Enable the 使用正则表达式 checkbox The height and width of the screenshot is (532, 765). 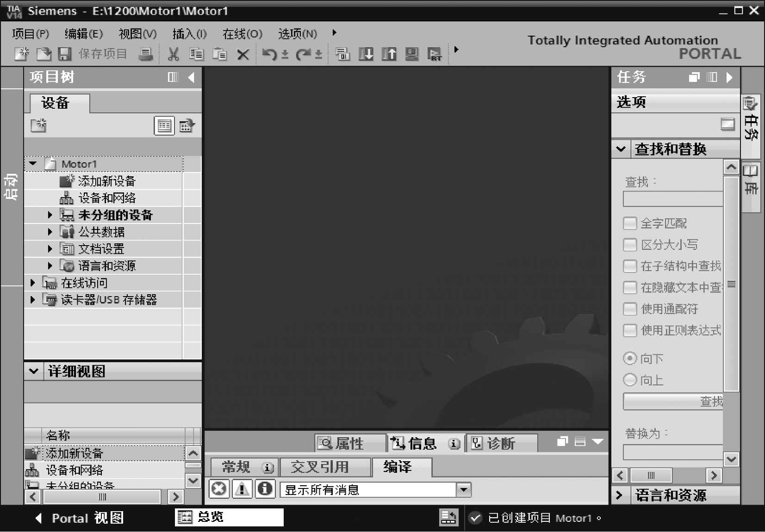(x=630, y=330)
